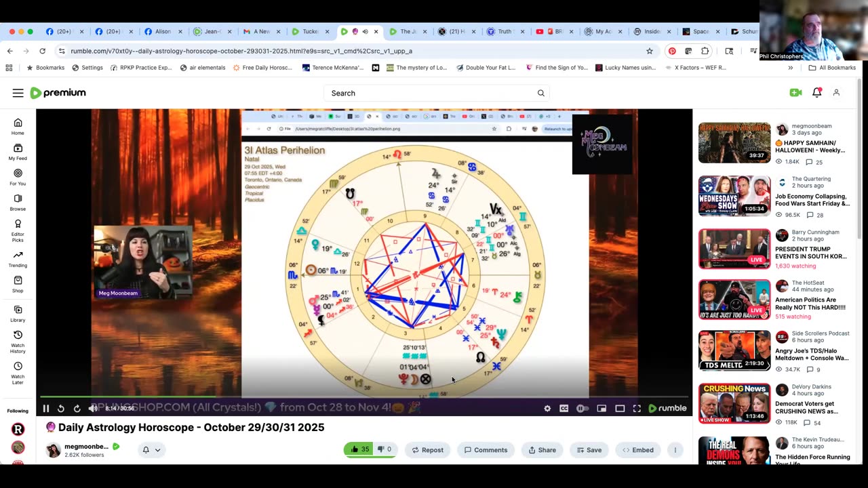Open Shop in sidebar
868x488 pixels.
[18, 284]
